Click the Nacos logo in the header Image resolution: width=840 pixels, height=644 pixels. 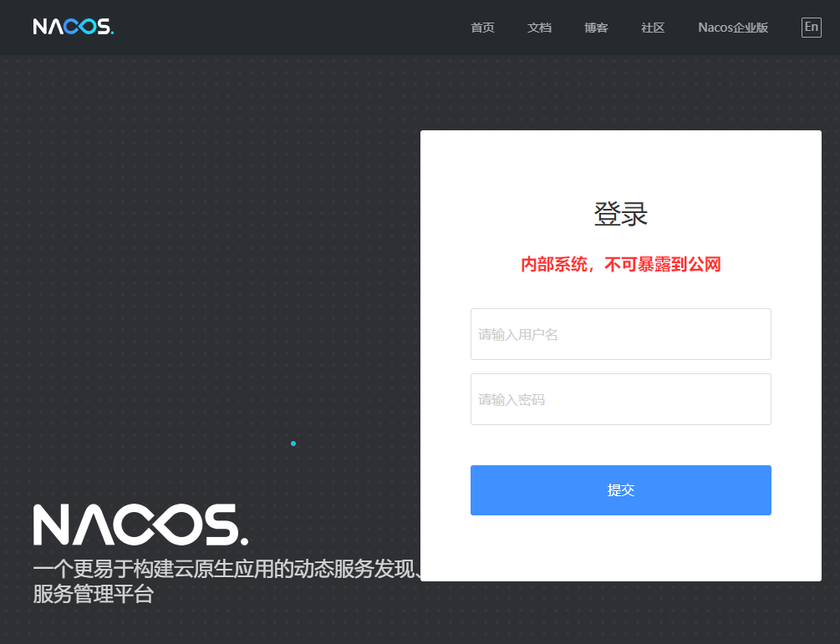[74, 27]
